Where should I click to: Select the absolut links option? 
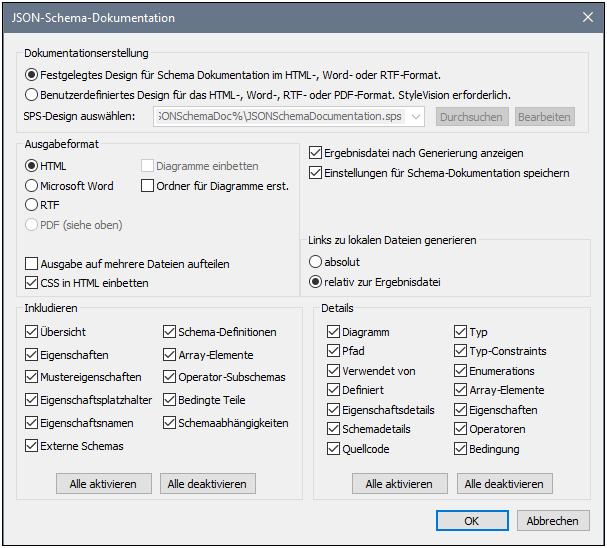coord(316,262)
